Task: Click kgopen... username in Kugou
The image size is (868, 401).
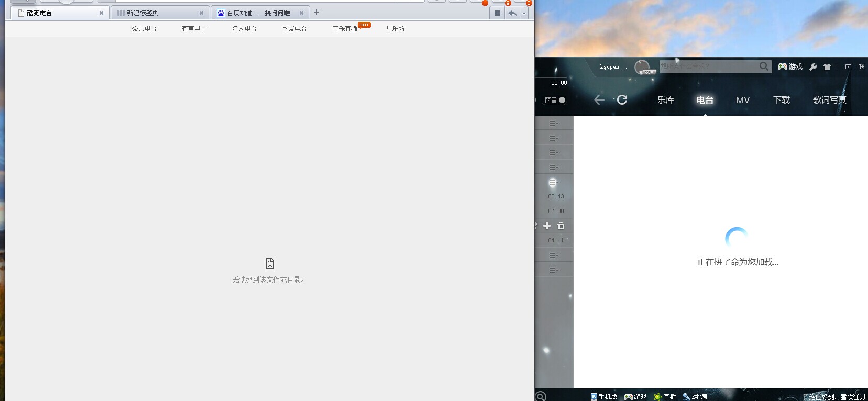Action: [x=613, y=67]
